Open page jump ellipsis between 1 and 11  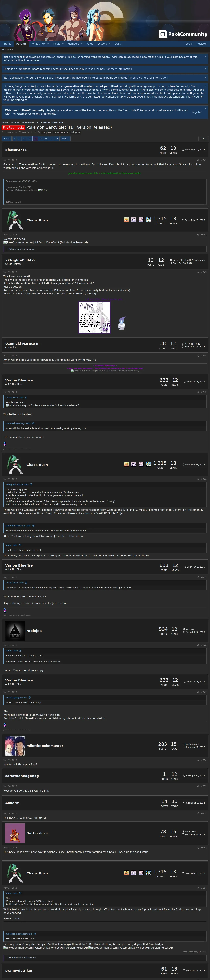pos(19,139)
